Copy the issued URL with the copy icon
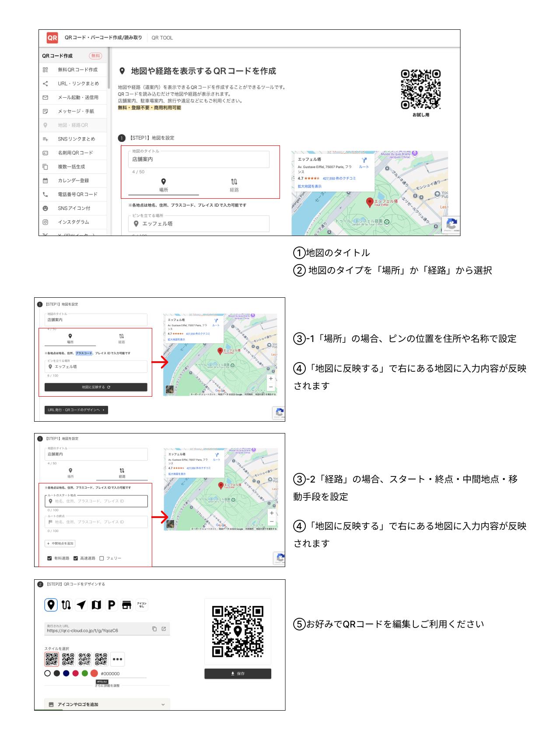Screen dimensions: 560x740 (x=154, y=629)
